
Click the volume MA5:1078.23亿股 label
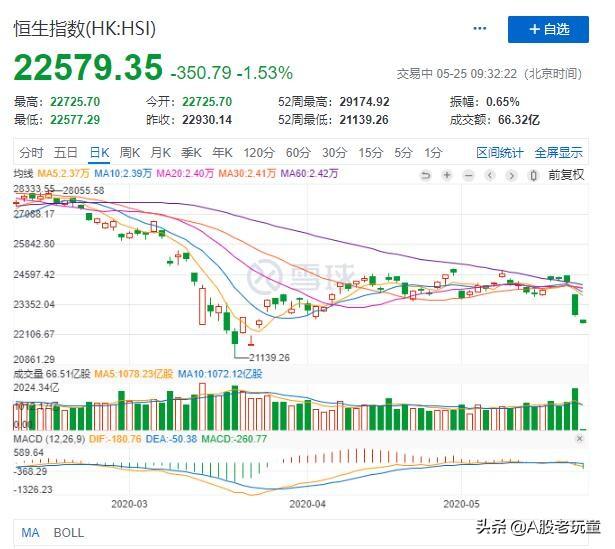(134, 374)
